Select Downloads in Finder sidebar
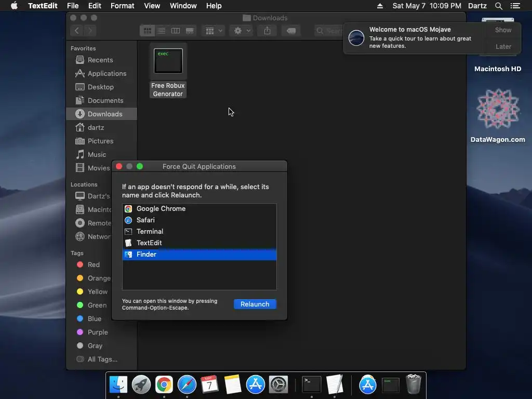This screenshot has width=532, height=399. [101, 114]
